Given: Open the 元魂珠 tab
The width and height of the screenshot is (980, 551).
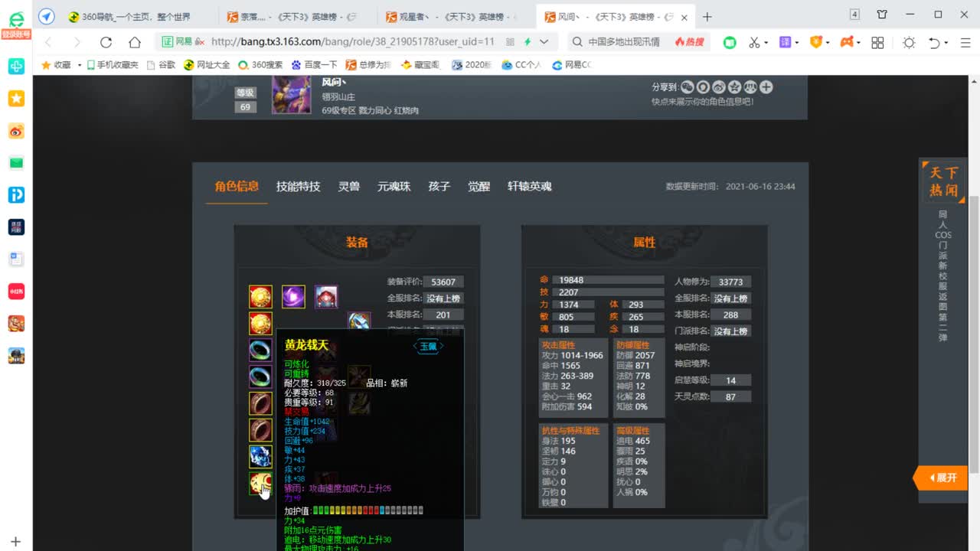Looking at the screenshot, I should (393, 186).
